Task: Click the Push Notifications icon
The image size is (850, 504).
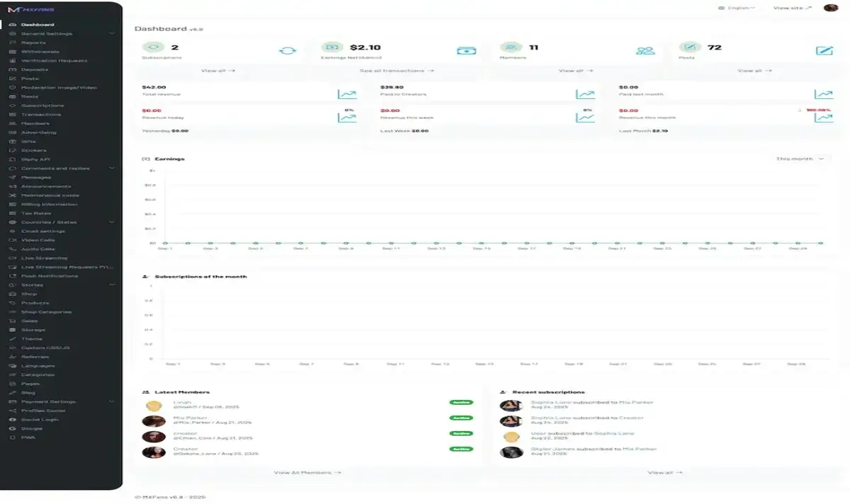Action: click(x=13, y=276)
